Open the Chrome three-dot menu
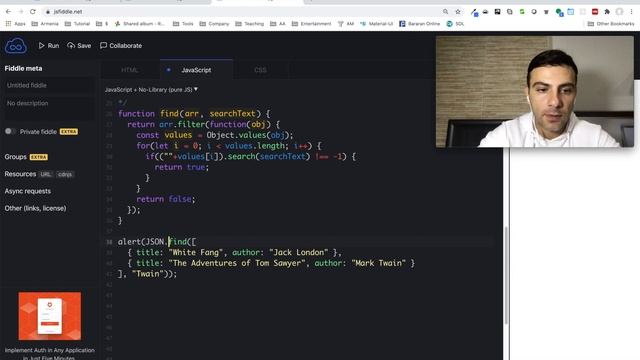The width and height of the screenshot is (640, 360). tap(631, 12)
